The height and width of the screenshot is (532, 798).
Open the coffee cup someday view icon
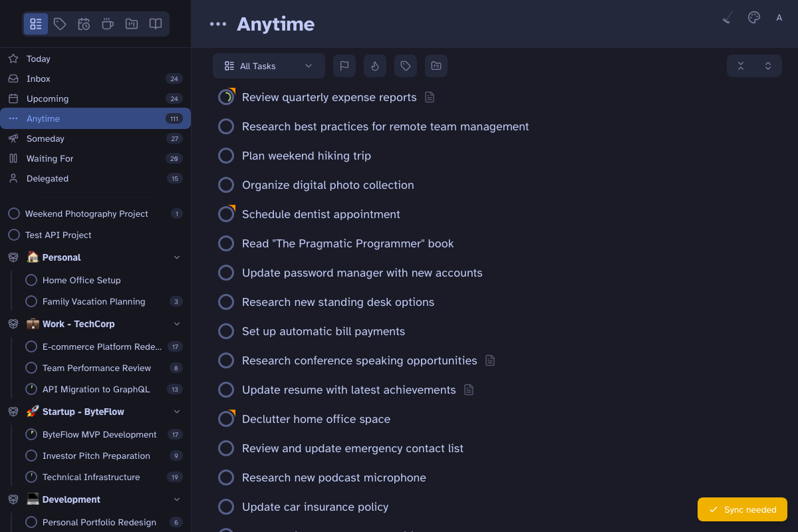108,24
